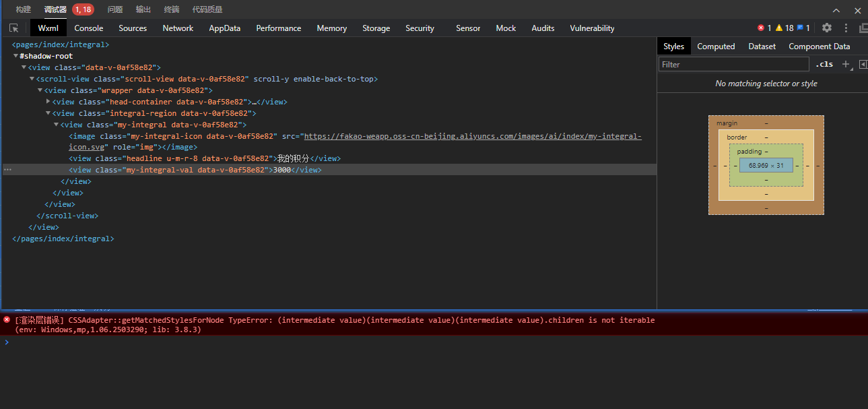Open the Sources tab
Viewport: 868px width, 409px height.
tap(133, 28)
